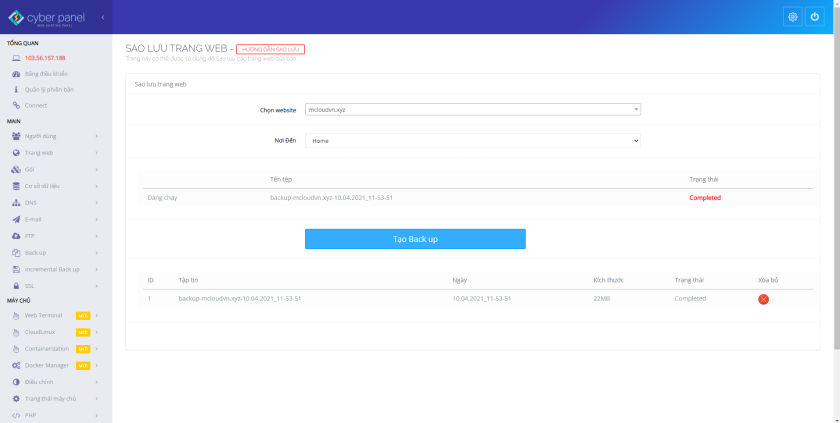Screen dimensions: 840x423
Task: Open Docker Manager menu item
Action: 47,365
